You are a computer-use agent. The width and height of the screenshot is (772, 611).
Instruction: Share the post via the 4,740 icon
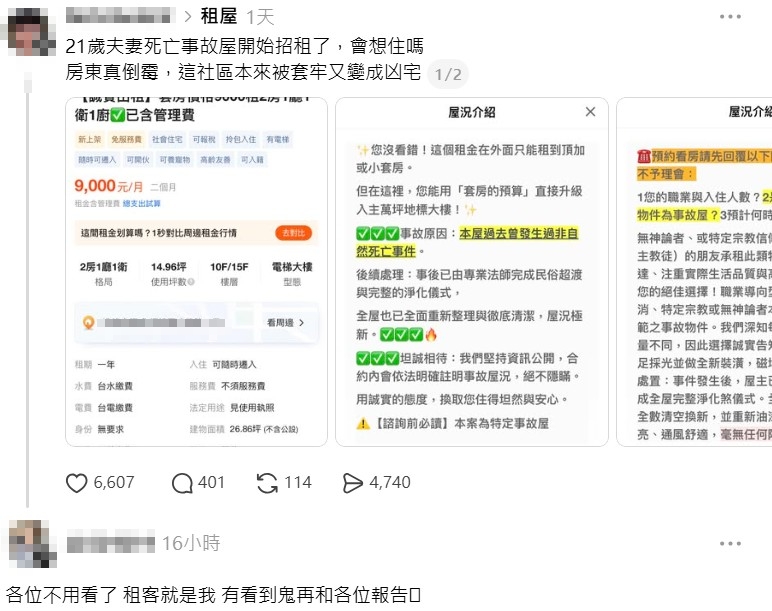352,483
